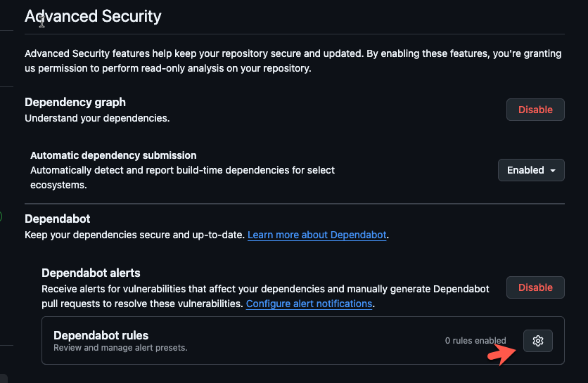The height and width of the screenshot is (383, 588).
Task: Open Learn more about Dependabot link
Action: click(317, 235)
